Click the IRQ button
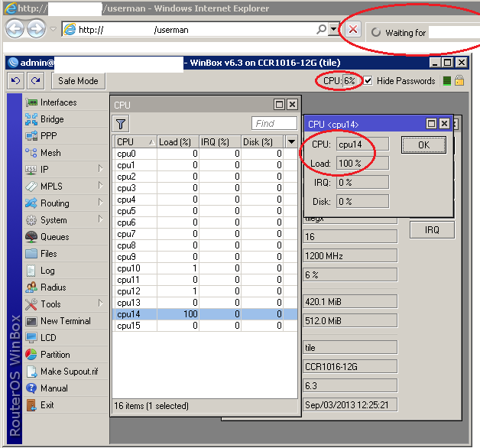480x448 pixels. click(432, 230)
